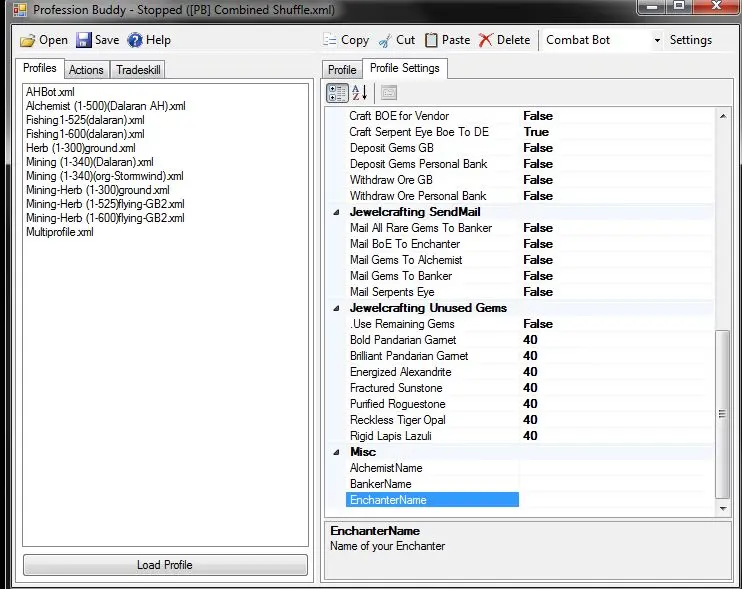Click the property grid vertical scrollbar thumb
742x589 pixels.
723,414
